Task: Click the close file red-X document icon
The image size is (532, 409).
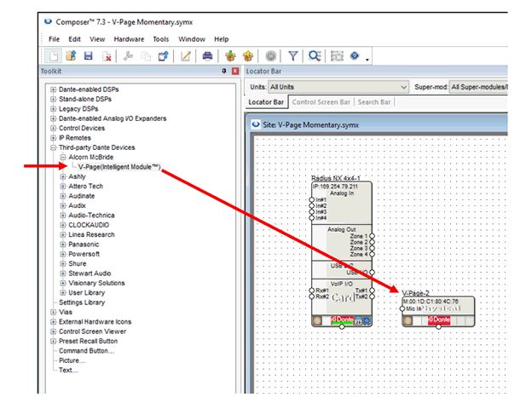Action: coord(107,56)
